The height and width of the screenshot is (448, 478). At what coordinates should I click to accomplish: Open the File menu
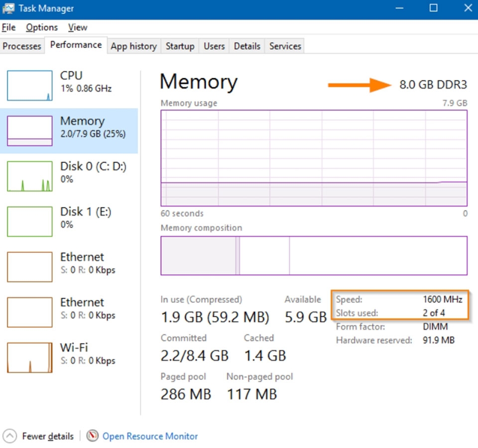[x=8, y=27]
